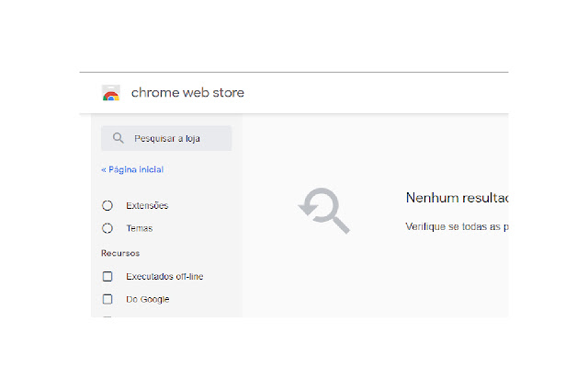Viewport: 588px width, 368px height.
Task: Select the Extensões radio button
Action: 107,205
